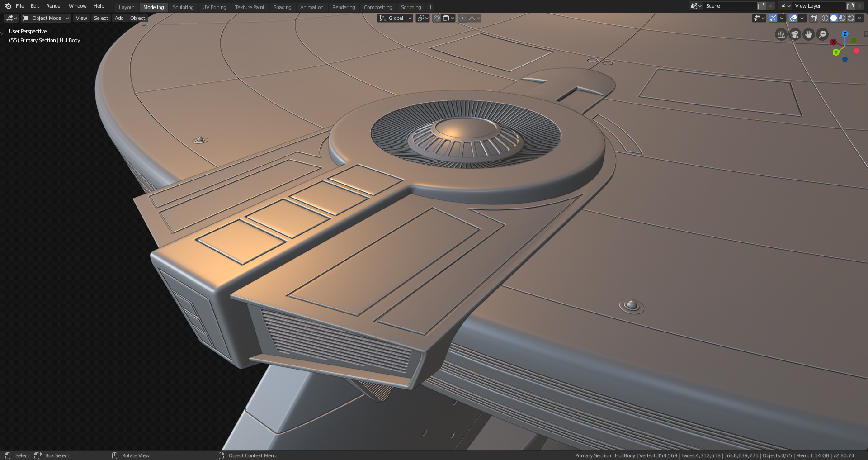The image size is (868, 460).
Task: Switch to the UV Editing workspace tab
Action: pos(214,7)
